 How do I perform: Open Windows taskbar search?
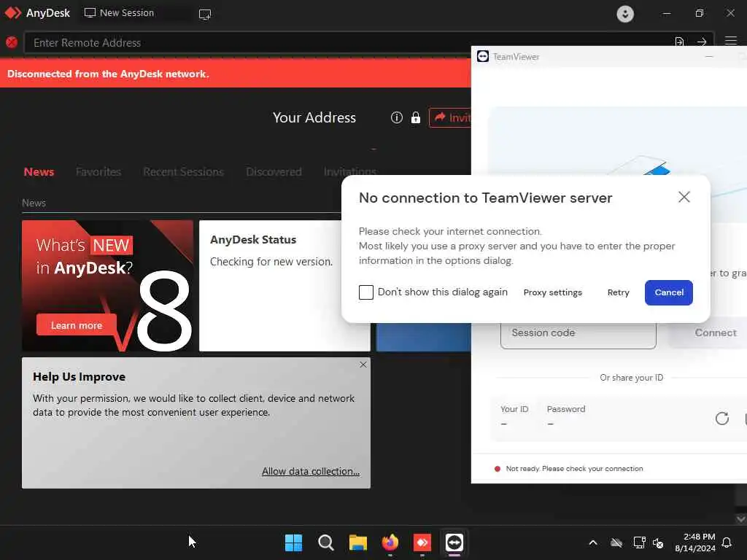tap(326, 542)
